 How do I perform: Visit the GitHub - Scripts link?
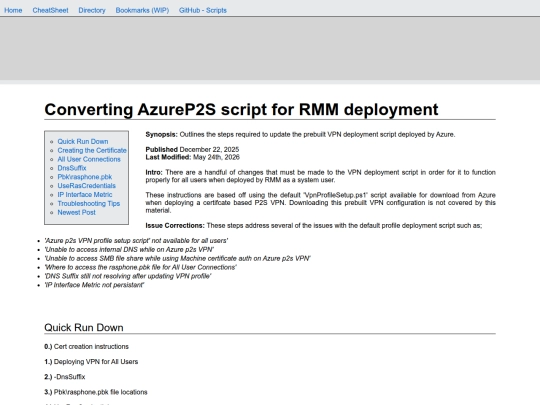202,10
